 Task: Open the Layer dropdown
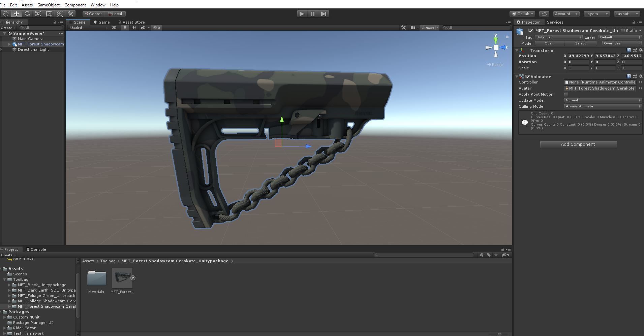pos(620,37)
